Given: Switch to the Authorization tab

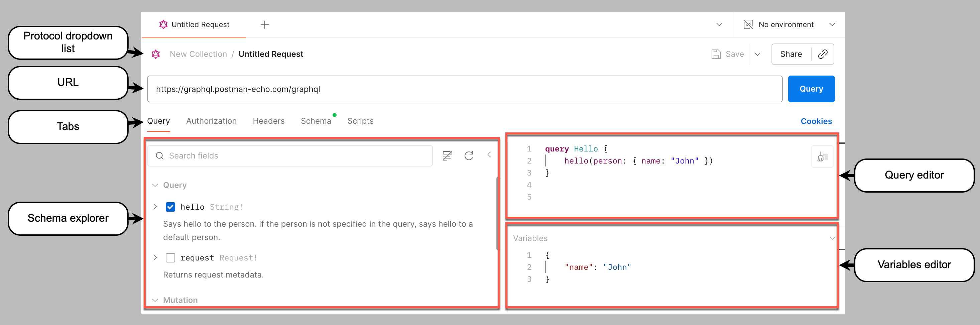Looking at the screenshot, I should 211,121.
